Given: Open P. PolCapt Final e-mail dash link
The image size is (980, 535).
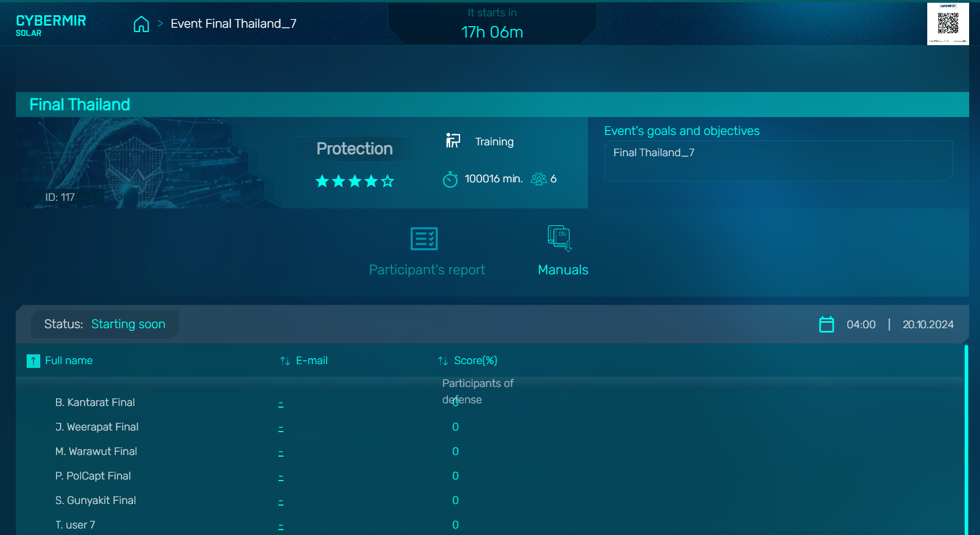Looking at the screenshot, I should [281, 477].
